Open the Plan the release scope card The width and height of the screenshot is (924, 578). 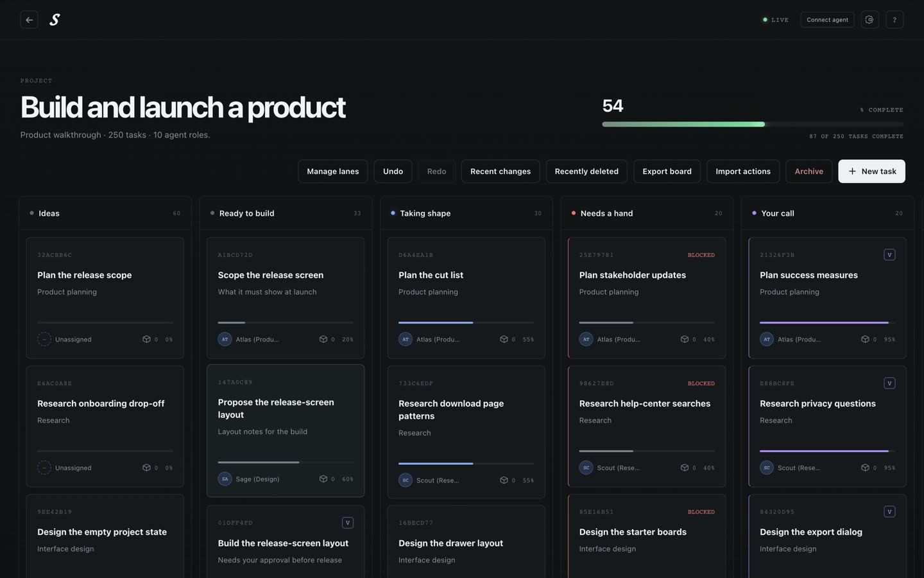105,298
